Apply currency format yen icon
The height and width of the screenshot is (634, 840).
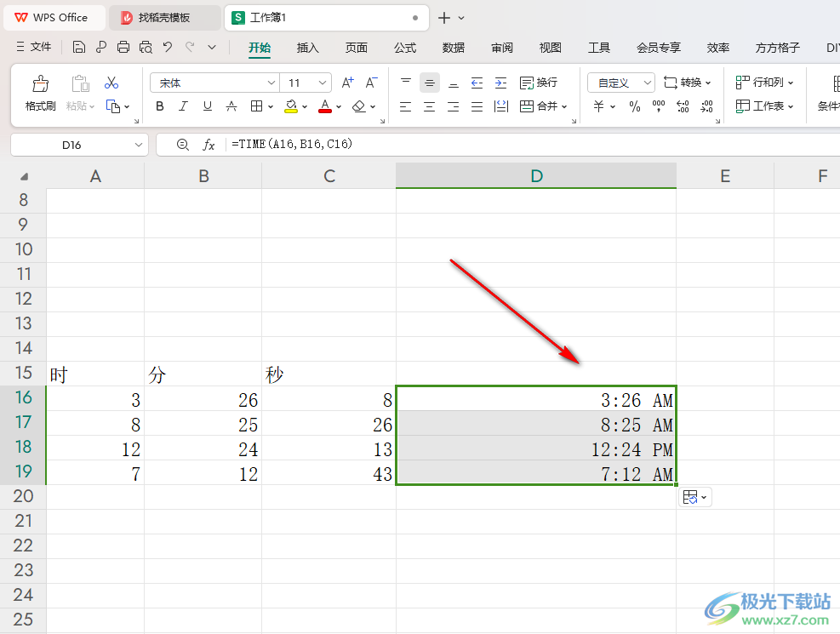coord(599,106)
